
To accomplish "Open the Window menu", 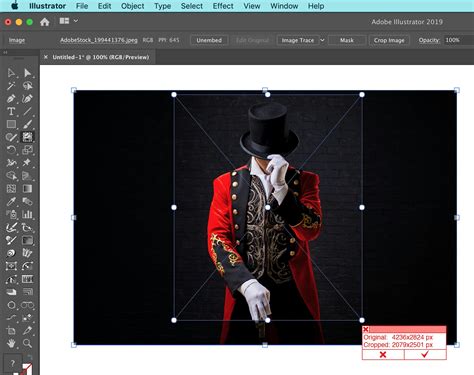I will [x=284, y=6].
